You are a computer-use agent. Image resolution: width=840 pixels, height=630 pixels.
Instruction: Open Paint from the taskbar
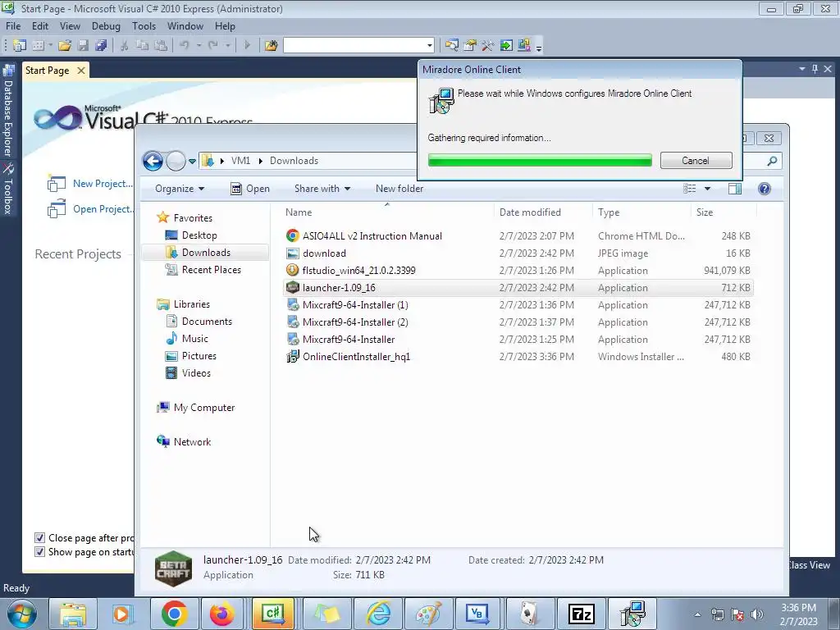tap(428, 614)
